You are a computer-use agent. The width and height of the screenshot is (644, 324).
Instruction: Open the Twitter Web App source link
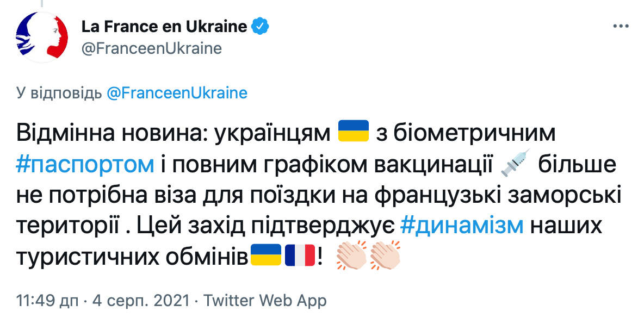click(x=264, y=301)
